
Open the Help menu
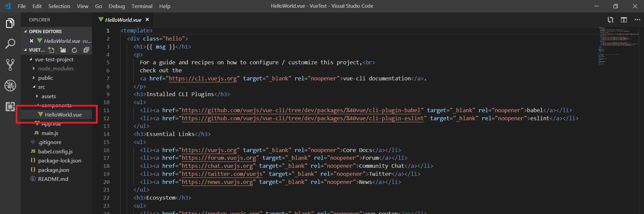click(x=165, y=6)
